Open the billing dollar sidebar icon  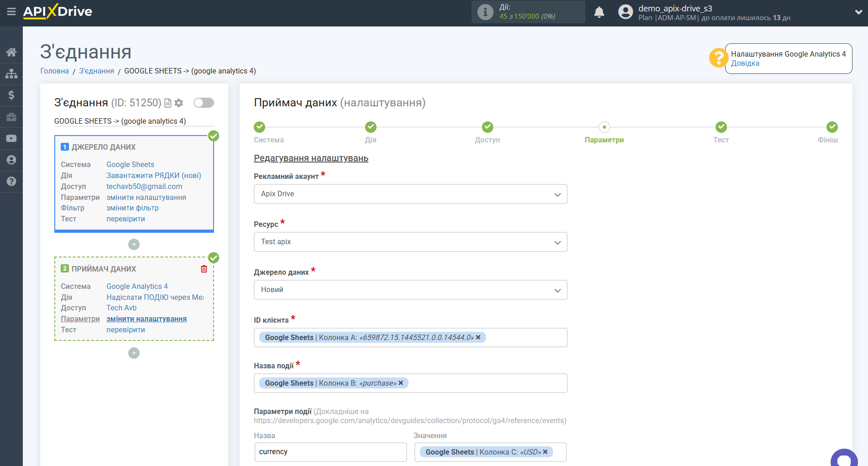point(11,95)
